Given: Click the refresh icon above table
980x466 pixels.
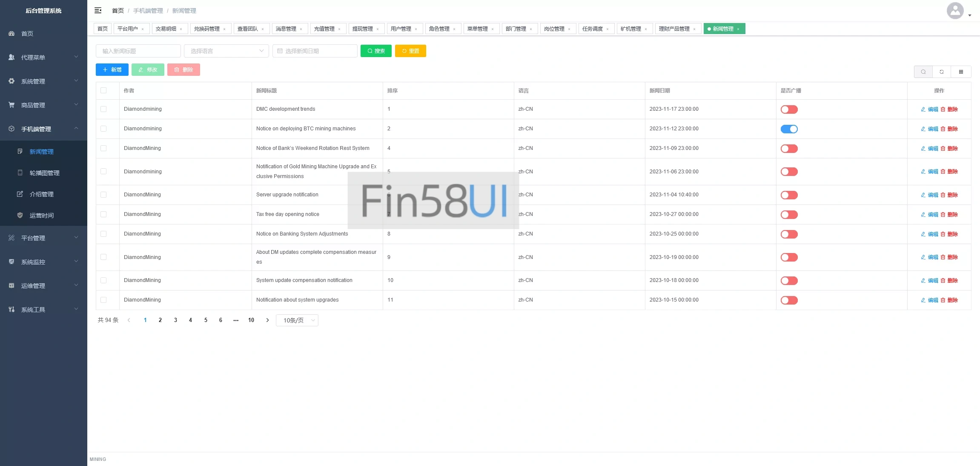Looking at the screenshot, I should 942,72.
